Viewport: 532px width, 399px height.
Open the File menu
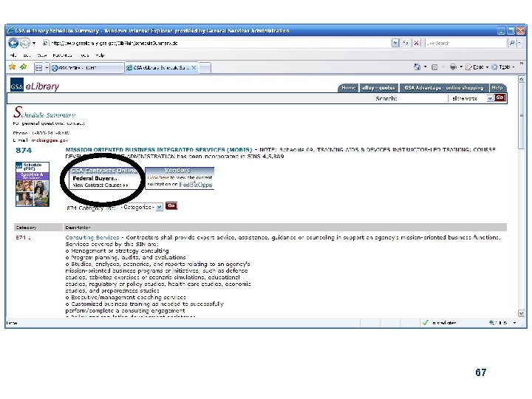pyautogui.click(x=13, y=55)
